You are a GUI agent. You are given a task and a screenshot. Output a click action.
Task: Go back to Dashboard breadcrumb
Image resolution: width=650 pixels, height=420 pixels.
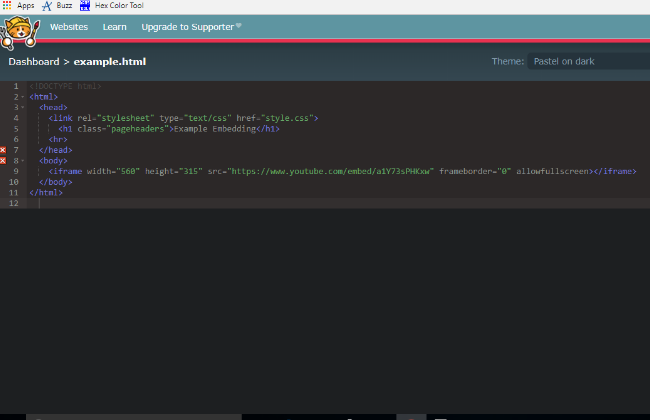coord(34,62)
